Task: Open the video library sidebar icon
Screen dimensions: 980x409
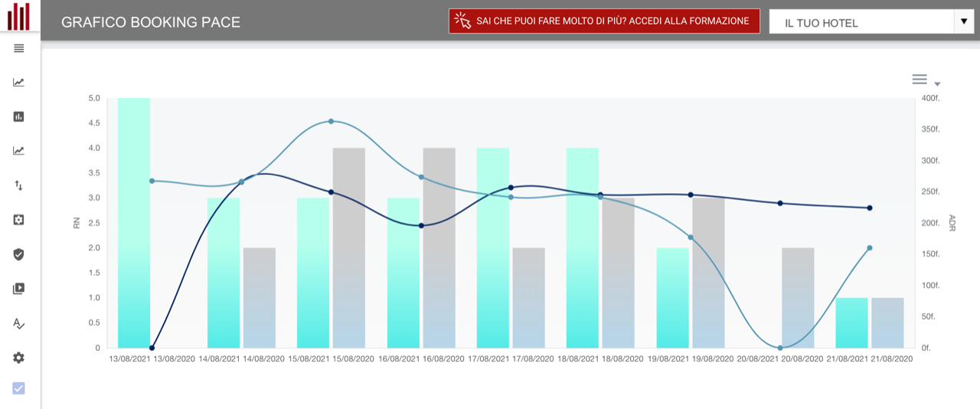Action: click(19, 289)
